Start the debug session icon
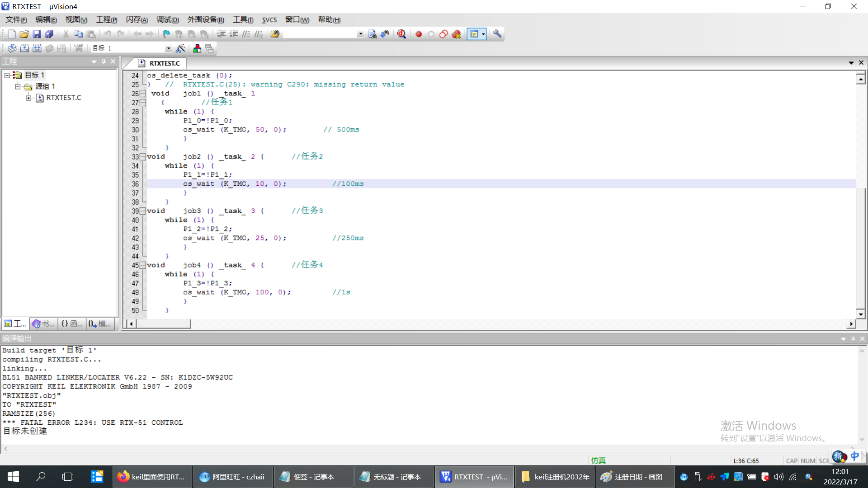The width and height of the screenshot is (868, 488). coord(401,34)
